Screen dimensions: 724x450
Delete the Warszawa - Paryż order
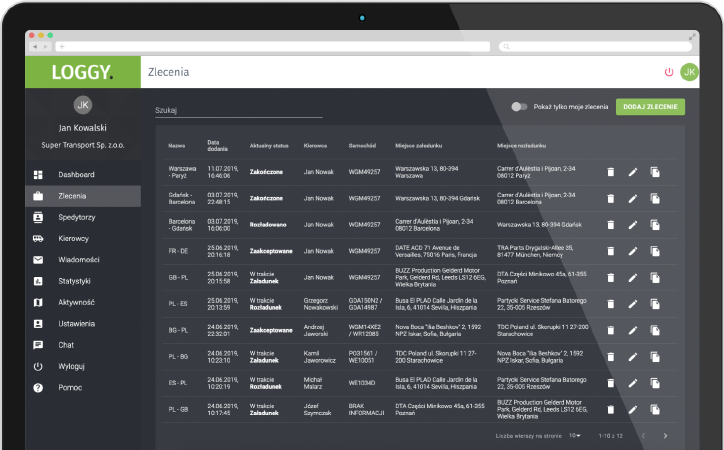pos(611,172)
